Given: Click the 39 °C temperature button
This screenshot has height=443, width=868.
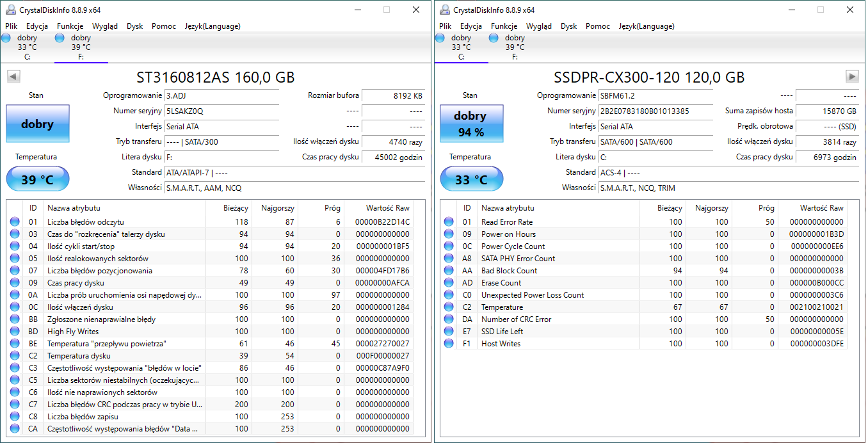Looking at the screenshot, I should click(37, 179).
